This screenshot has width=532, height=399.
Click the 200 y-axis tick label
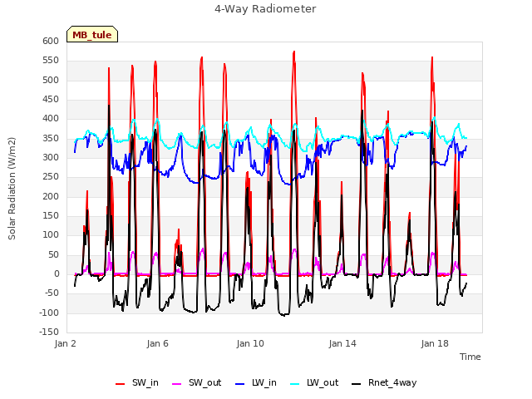[x=51, y=196]
